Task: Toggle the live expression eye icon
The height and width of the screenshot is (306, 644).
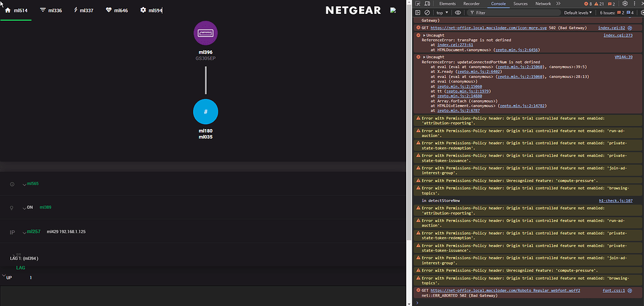Action: (x=458, y=13)
